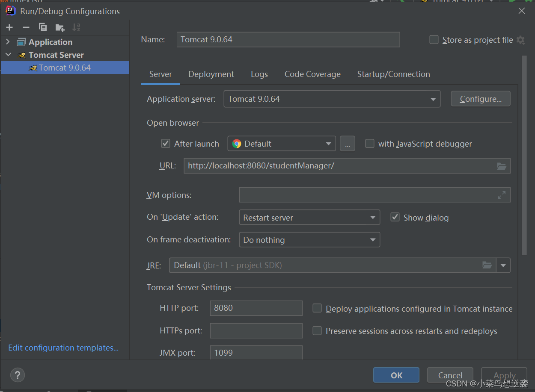Switch to the Server tab
Screen dimensions: 535x392
(160, 74)
